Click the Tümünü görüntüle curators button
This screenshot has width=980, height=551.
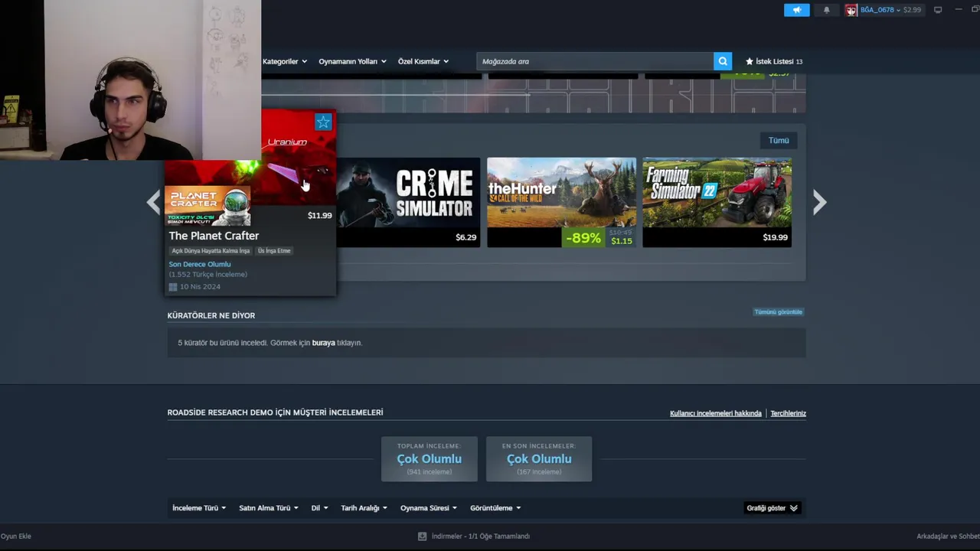click(778, 311)
